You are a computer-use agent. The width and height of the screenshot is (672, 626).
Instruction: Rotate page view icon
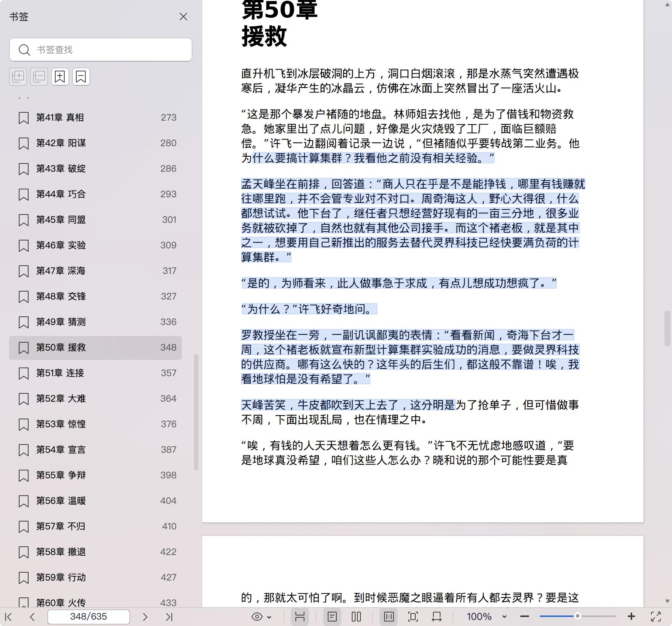click(x=437, y=617)
